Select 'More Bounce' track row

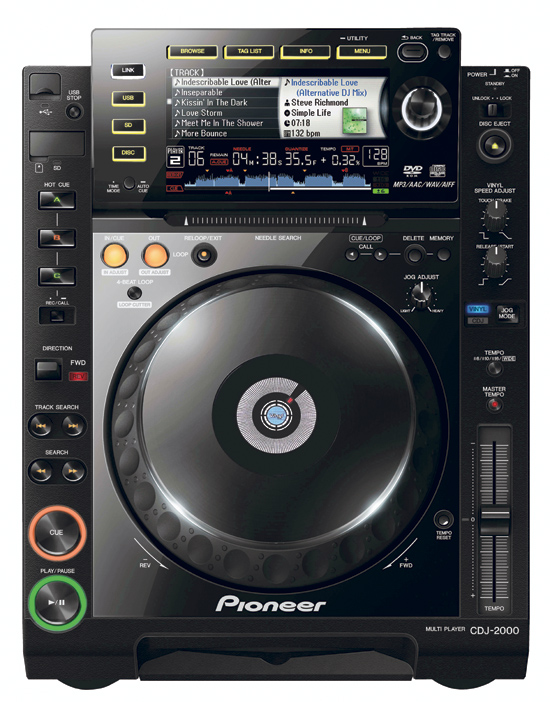[x=226, y=133]
